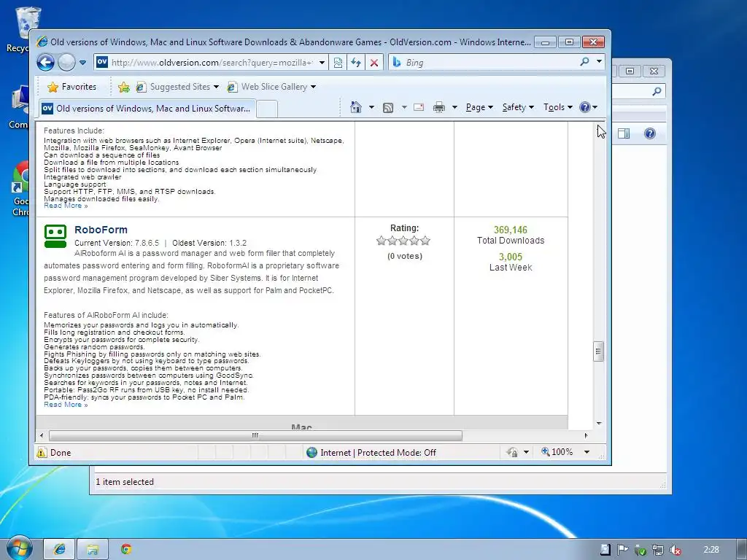Refresh the page with the refresh icon

coord(356,63)
